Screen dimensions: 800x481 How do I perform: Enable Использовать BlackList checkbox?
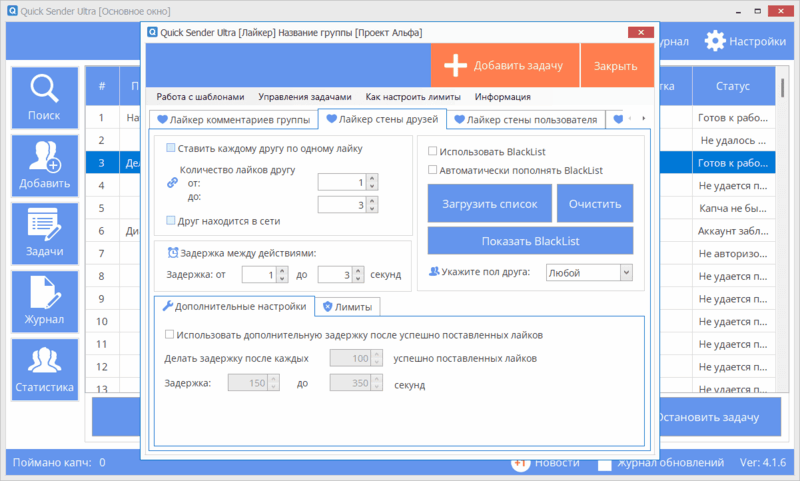point(433,151)
